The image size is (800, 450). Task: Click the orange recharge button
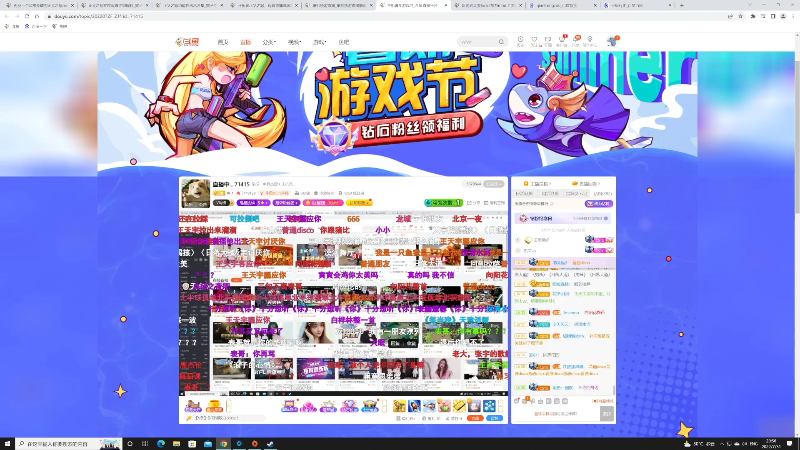[x=476, y=418]
